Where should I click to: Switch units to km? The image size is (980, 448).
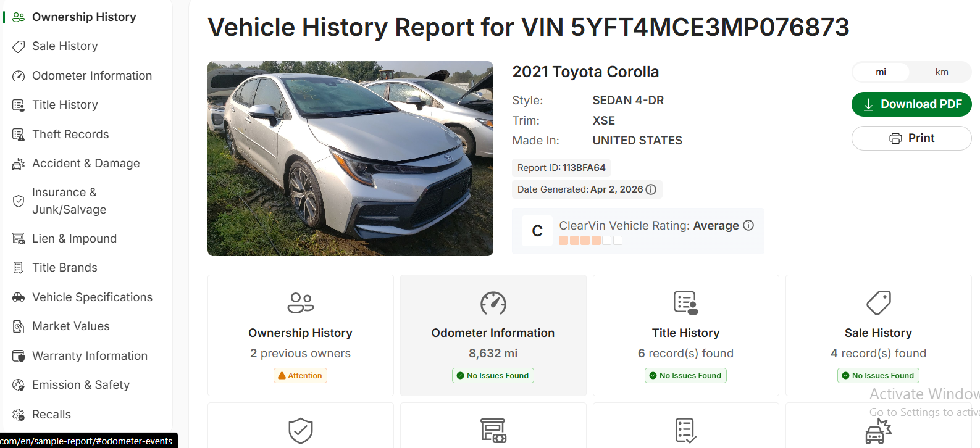tap(941, 72)
